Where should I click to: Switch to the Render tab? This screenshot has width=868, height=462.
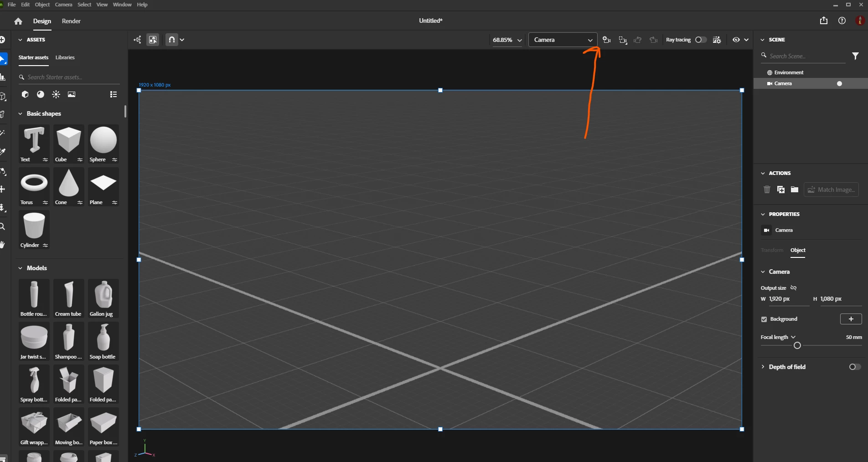point(71,21)
